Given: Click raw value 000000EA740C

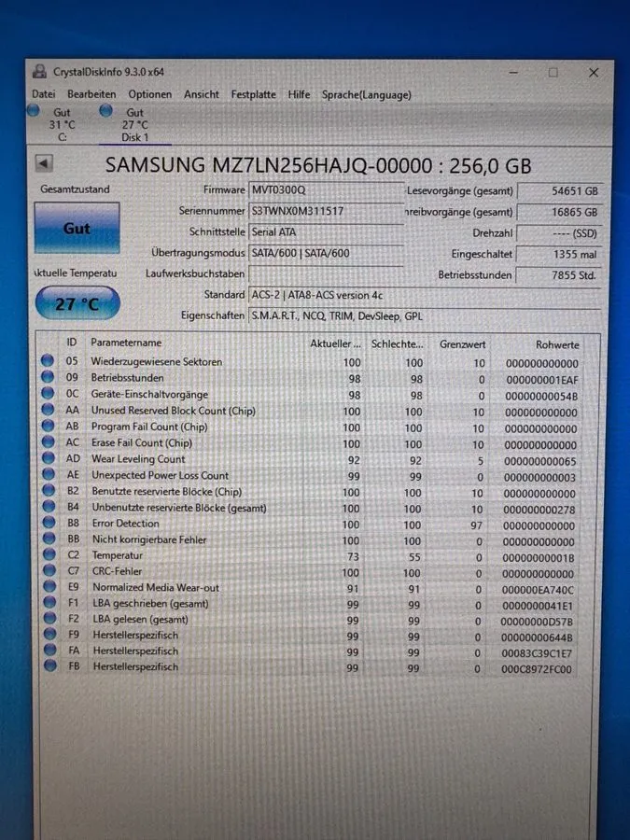Looking at the screenshot, I should [538, 590].
